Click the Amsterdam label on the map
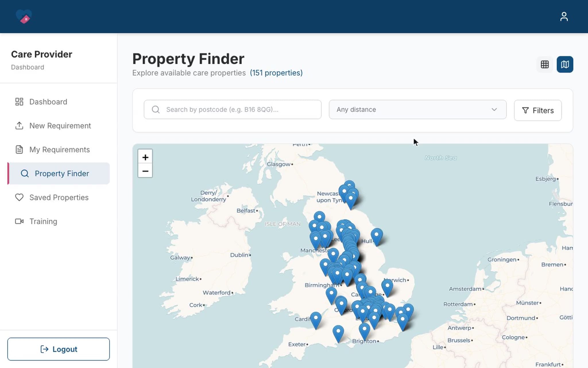The height and width of the screenshot is (368, 588). tap(465, 289)
